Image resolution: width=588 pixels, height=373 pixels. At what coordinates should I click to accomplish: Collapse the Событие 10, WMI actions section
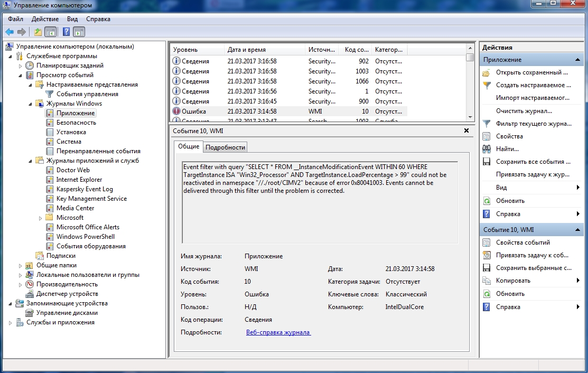click(577, 230)
